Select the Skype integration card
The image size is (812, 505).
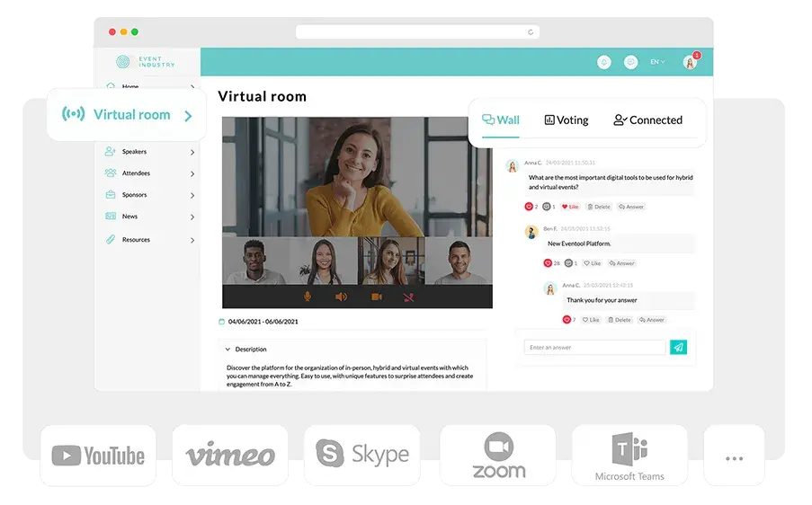tap(362, 456)
